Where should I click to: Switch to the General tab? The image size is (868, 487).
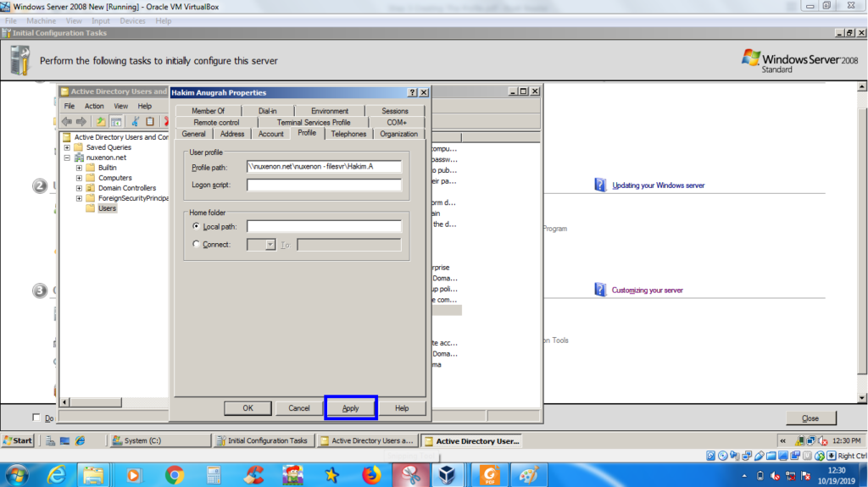tap(194, 134)
